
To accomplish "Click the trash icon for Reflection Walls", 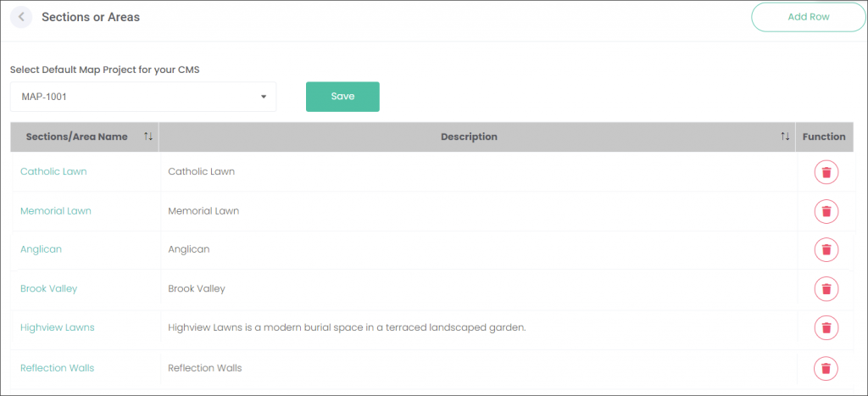I will tap(826, 368).
